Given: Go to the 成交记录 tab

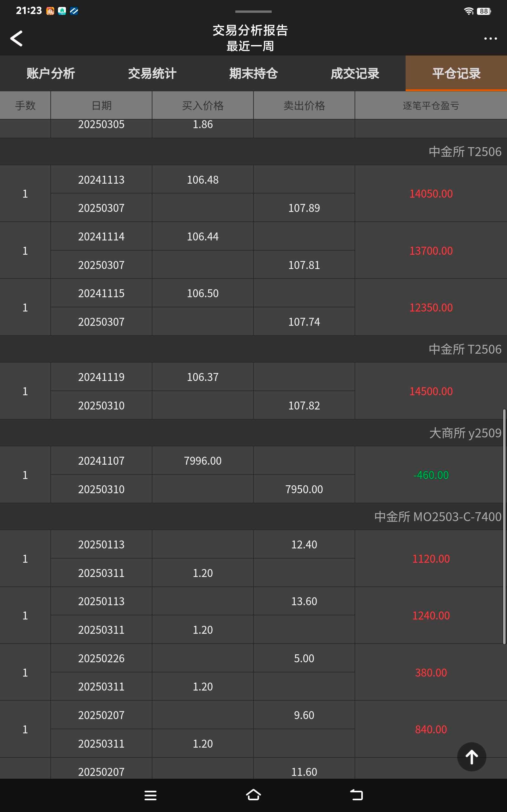Looking at the screenshot, I should point(355,74).
